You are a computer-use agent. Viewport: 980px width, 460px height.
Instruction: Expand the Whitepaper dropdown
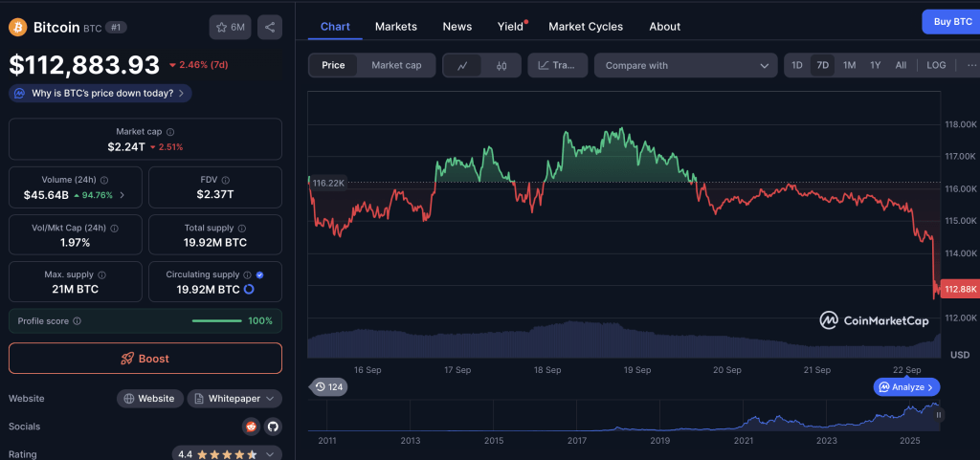pos(234,398)
